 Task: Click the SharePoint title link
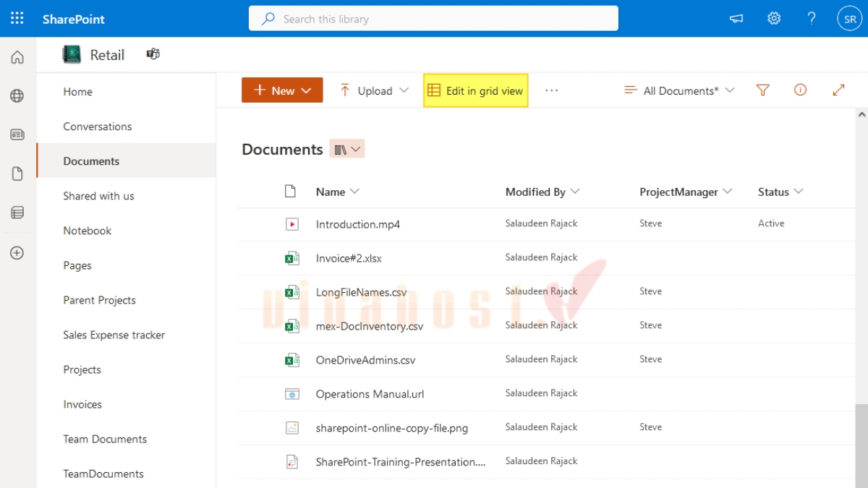[74, 19]
